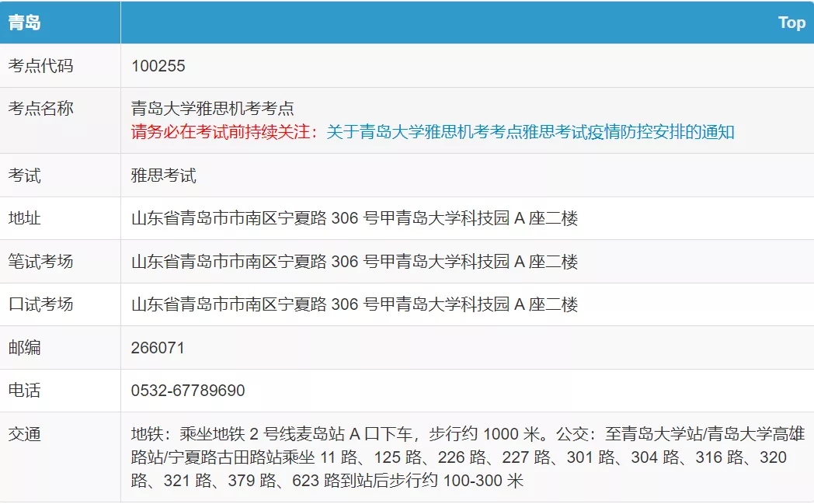The width and height of the screenshot is (814, 504).
Task: Select the 邮编 row label
Action: pos(24,347)
